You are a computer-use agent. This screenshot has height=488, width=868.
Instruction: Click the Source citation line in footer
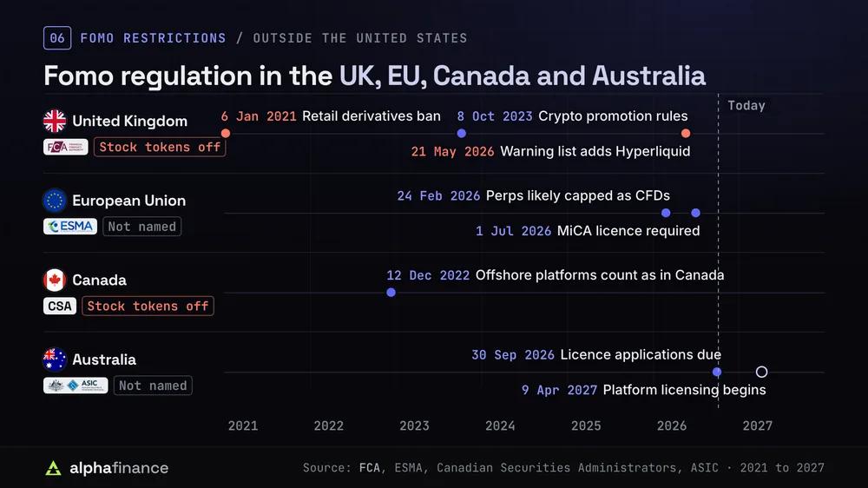point(563,468)
